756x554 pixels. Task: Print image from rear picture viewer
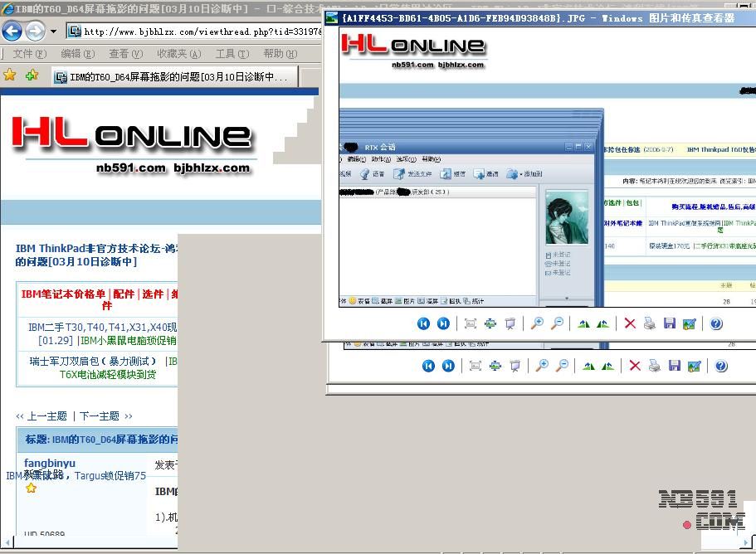click(654, 366)
